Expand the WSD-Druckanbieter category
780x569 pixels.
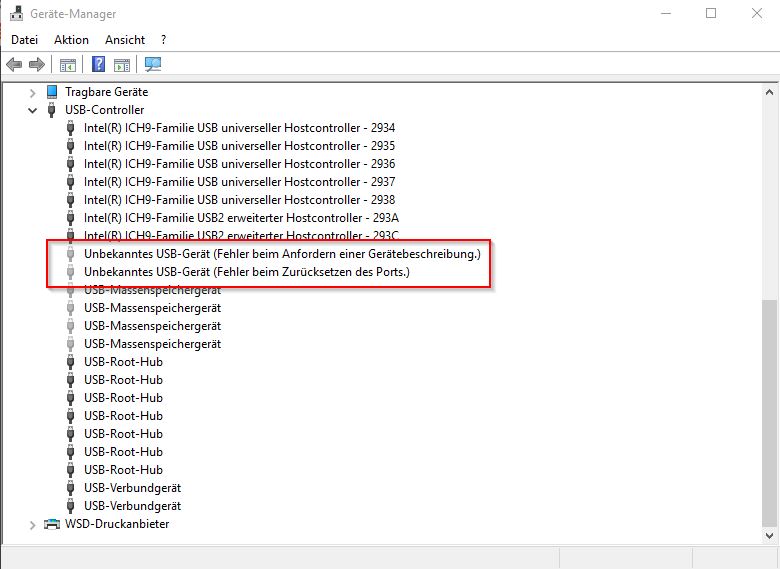[33, 524]
